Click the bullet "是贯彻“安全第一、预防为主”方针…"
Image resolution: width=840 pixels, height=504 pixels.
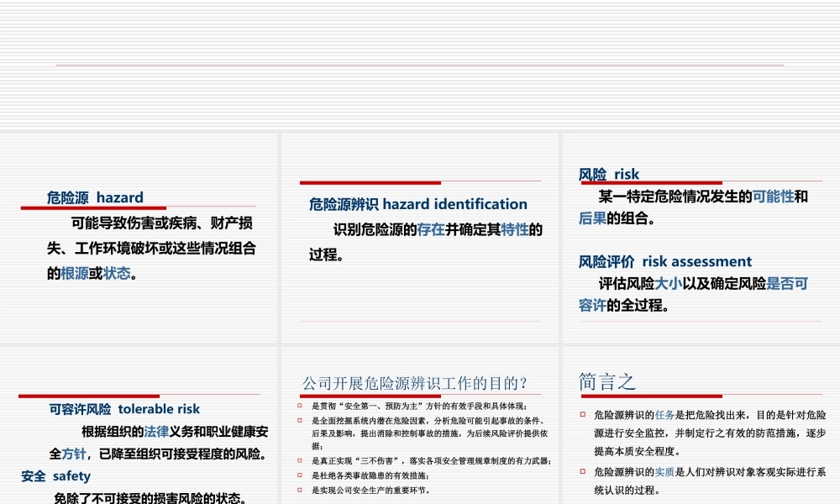click(x=419, y=406)
